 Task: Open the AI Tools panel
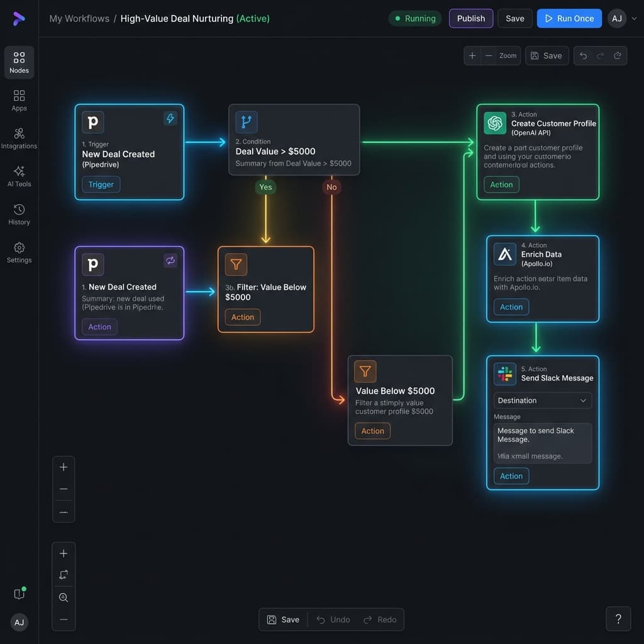(x=19, y=175)
